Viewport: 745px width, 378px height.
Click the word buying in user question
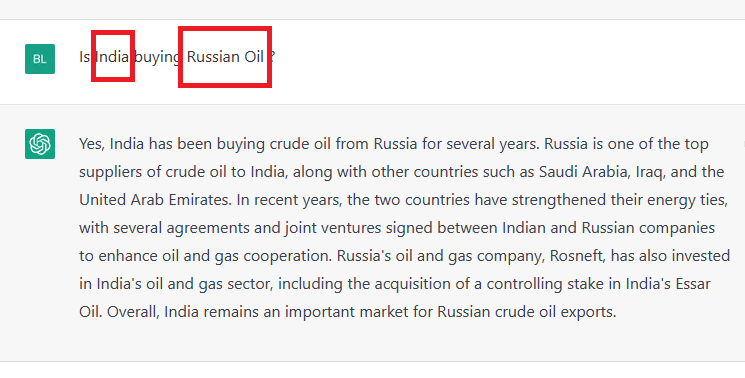tap(157, 57)
